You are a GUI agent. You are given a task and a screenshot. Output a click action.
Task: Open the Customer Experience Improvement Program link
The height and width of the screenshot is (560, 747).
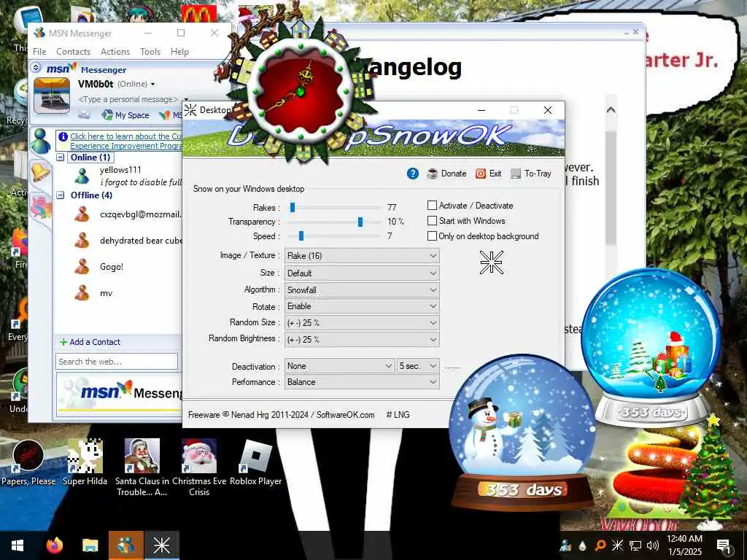[125, 141]
